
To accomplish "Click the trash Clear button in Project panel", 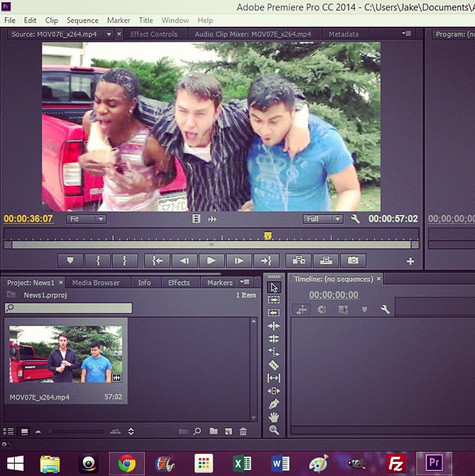I will pos(243,431).
